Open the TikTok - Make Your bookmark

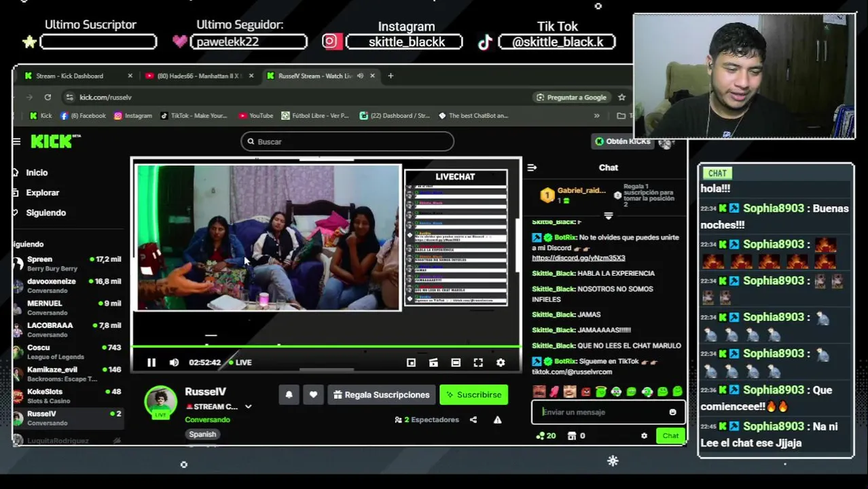pos(194,115)
